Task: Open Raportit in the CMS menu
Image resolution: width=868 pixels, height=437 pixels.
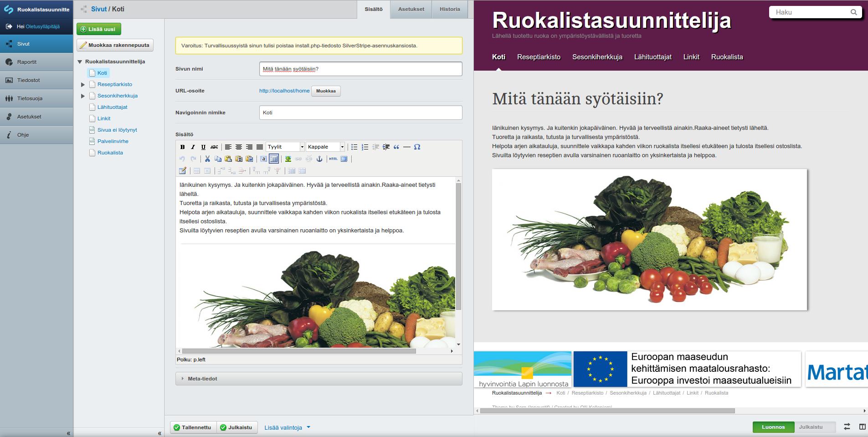Action: (36, 62)
